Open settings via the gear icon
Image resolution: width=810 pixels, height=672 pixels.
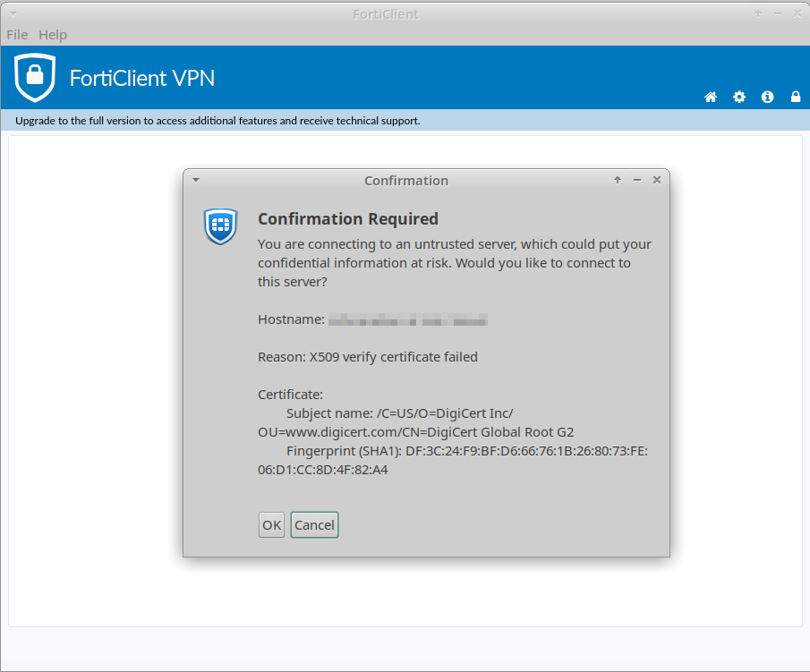pos(739,97)
